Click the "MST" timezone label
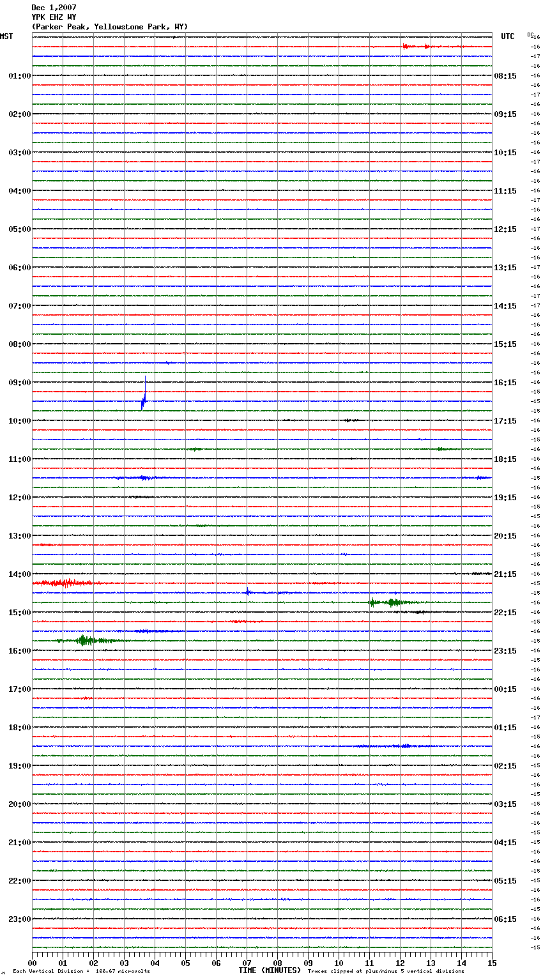 (6, 36)
